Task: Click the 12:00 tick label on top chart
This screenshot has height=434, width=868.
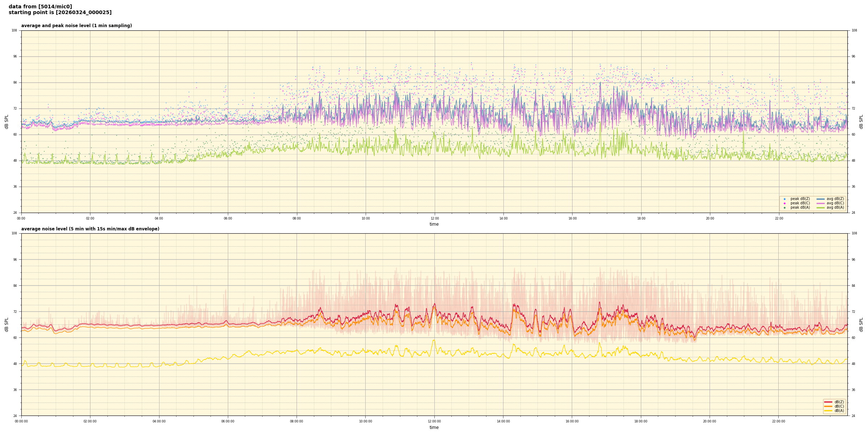Action: (434, 218)
